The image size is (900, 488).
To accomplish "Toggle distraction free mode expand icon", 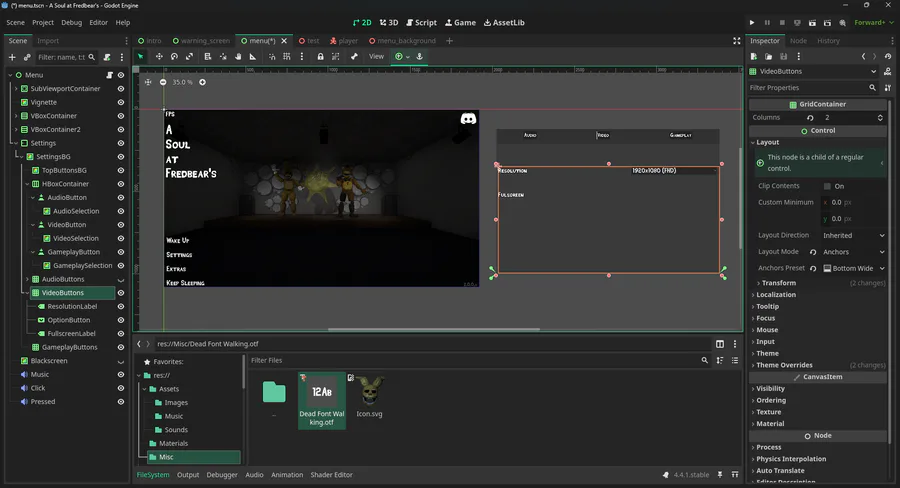I will (736, 41).
